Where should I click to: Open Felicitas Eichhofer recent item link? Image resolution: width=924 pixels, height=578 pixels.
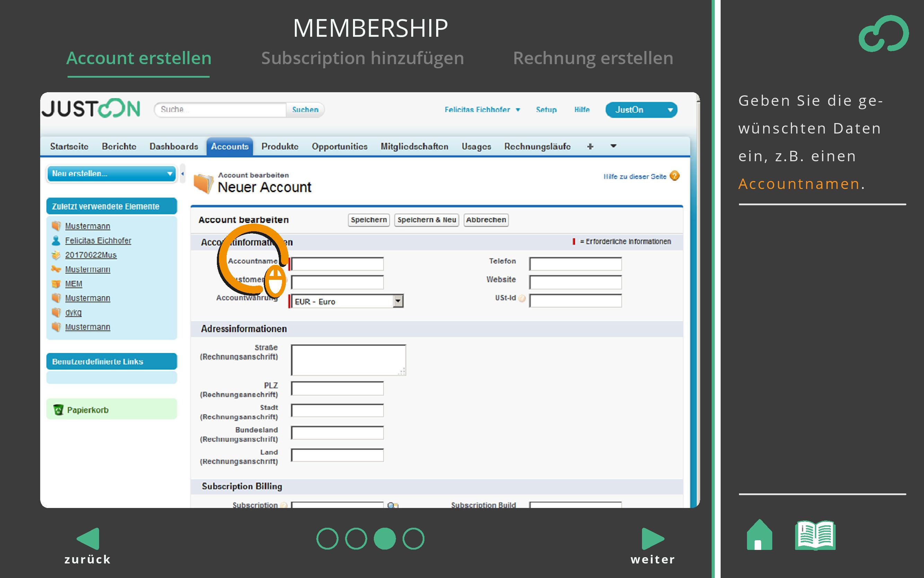(98, 240)
